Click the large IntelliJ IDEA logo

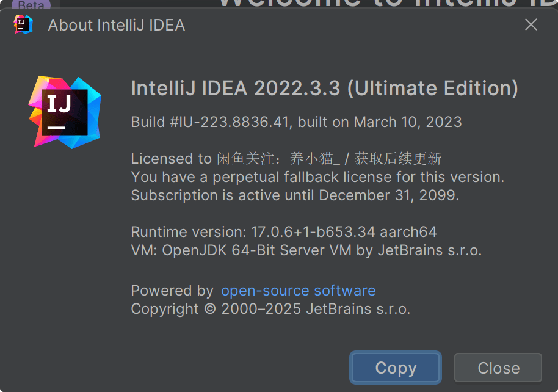tap(65, 112)
